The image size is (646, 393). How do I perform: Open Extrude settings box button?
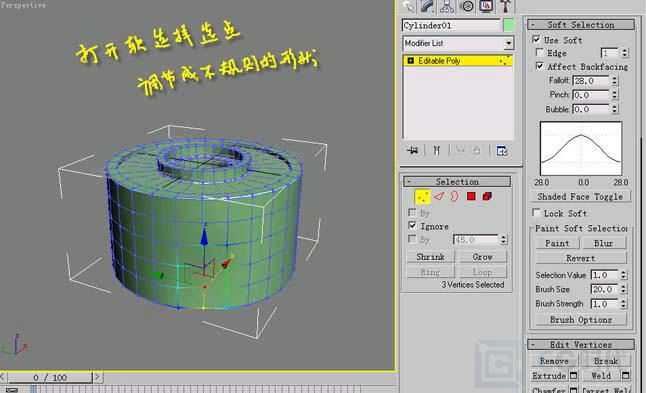click(x=573, y=375)
